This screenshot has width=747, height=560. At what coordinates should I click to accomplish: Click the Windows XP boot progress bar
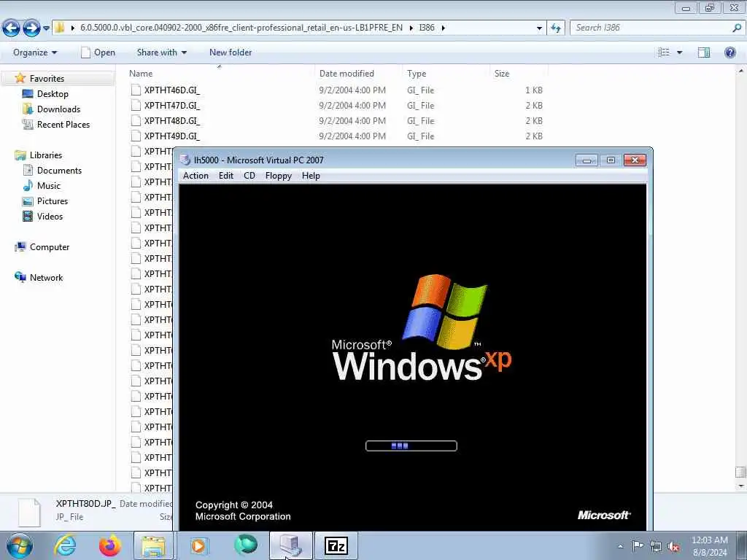411,446
